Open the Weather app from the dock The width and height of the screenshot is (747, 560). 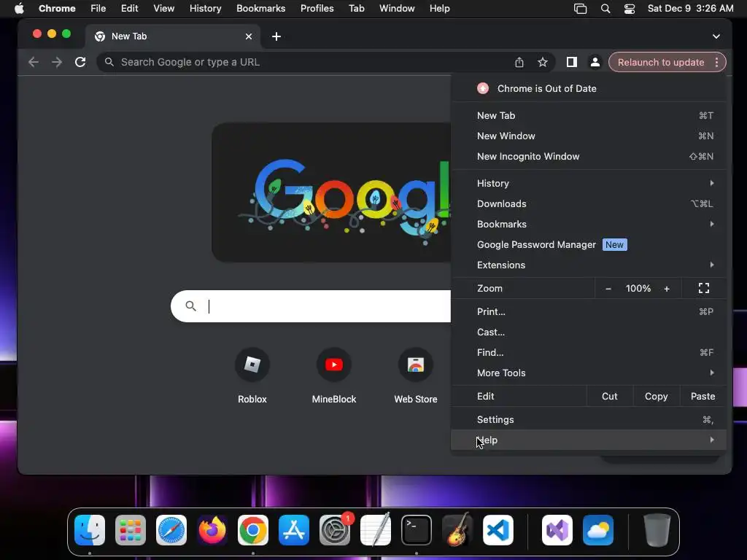pyautogui.click(x=598, y=530)
